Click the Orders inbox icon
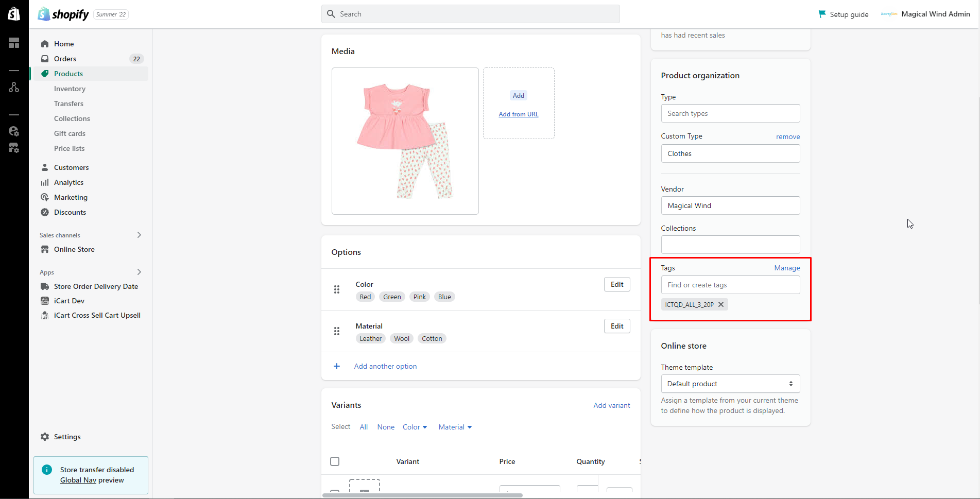 [x=45, y=59]
